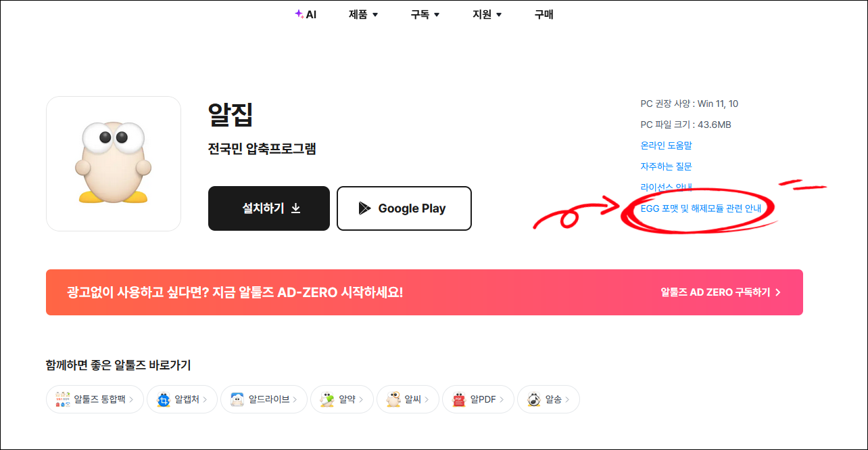Click the 광고없이 사용하고 싶다면 banner text
Viewport: 868px width, 450px height.
pyautogui.click(x=235, y=292)
